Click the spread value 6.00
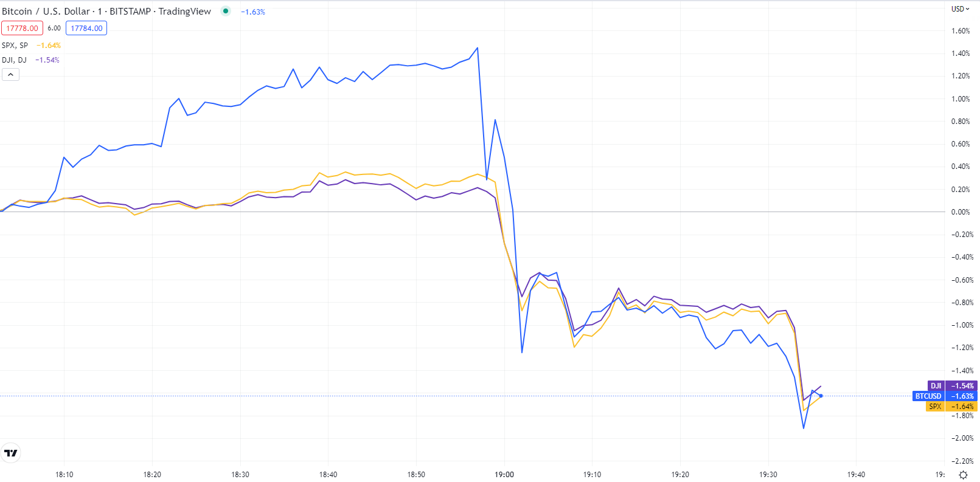This screenshot has height=482, width=980. click(x=54, y=29)
